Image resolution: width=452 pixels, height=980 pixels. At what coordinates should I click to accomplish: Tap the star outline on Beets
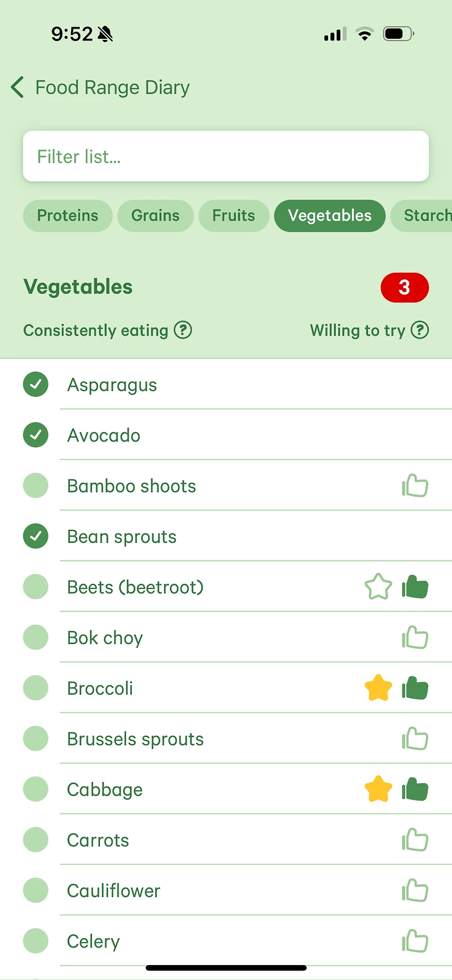[378, 587]
